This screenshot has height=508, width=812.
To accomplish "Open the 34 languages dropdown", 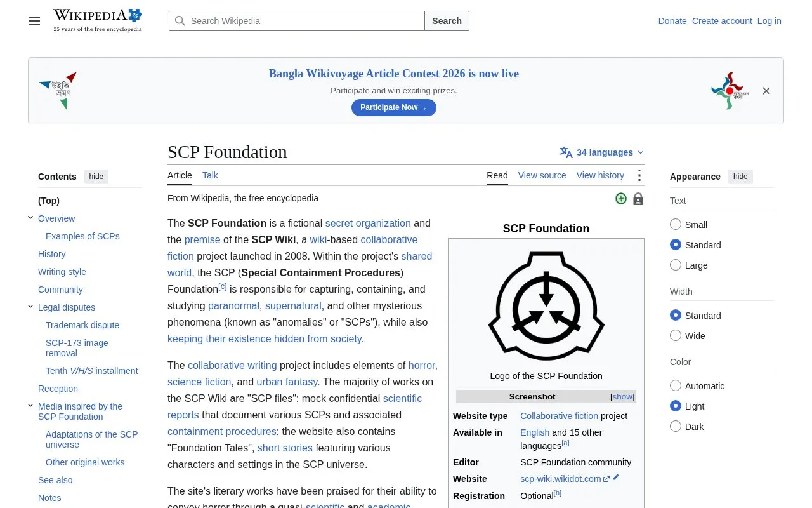I will click(x=602, y=152).
